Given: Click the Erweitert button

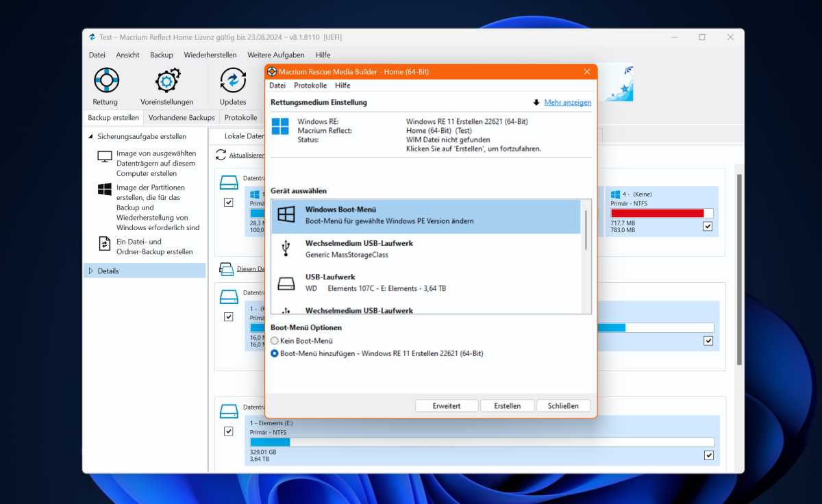Looking at the screenshot, I should [447, 405].
